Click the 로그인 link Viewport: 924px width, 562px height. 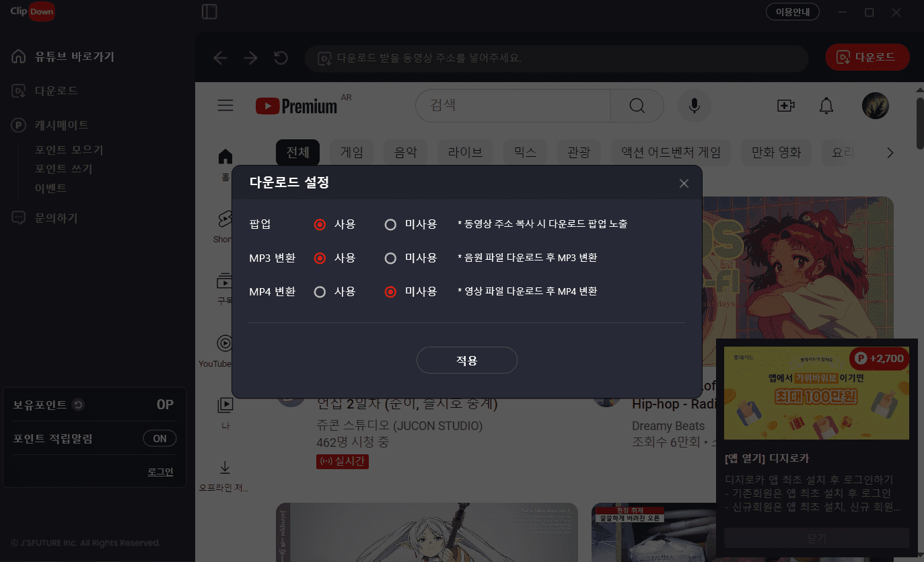[x=160, y=472]
